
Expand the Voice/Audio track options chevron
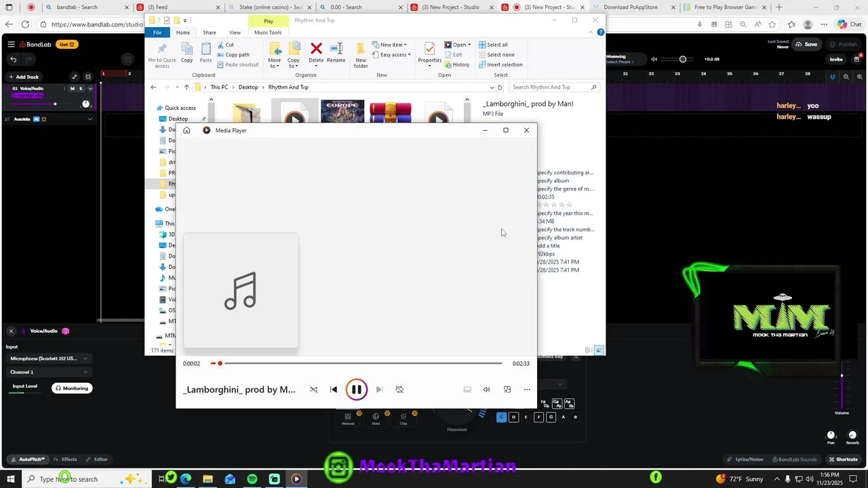(x=90, y=88)
